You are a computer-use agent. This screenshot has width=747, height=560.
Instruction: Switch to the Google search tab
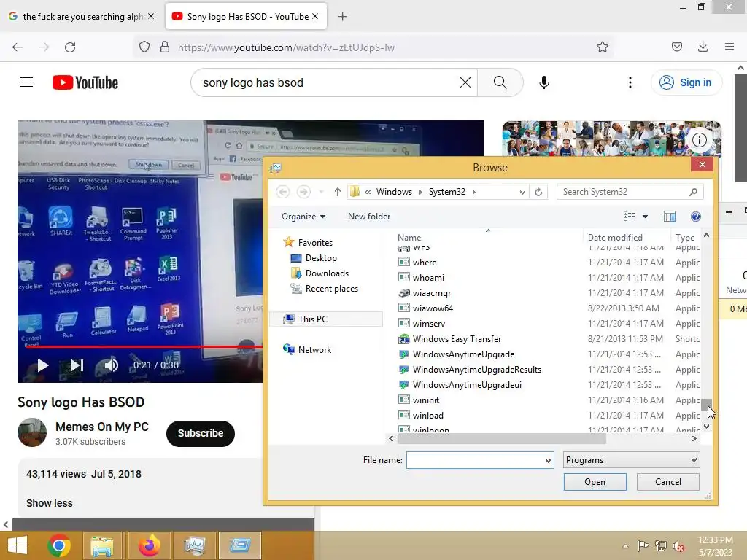[x=81, y=17]
